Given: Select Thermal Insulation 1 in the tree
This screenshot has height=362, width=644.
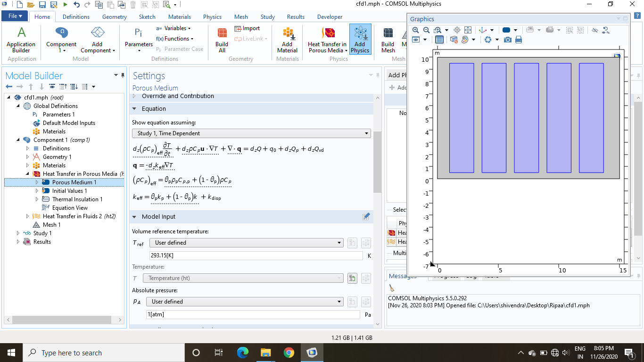Looking at the screenshot, I should (x=77, y=199).
